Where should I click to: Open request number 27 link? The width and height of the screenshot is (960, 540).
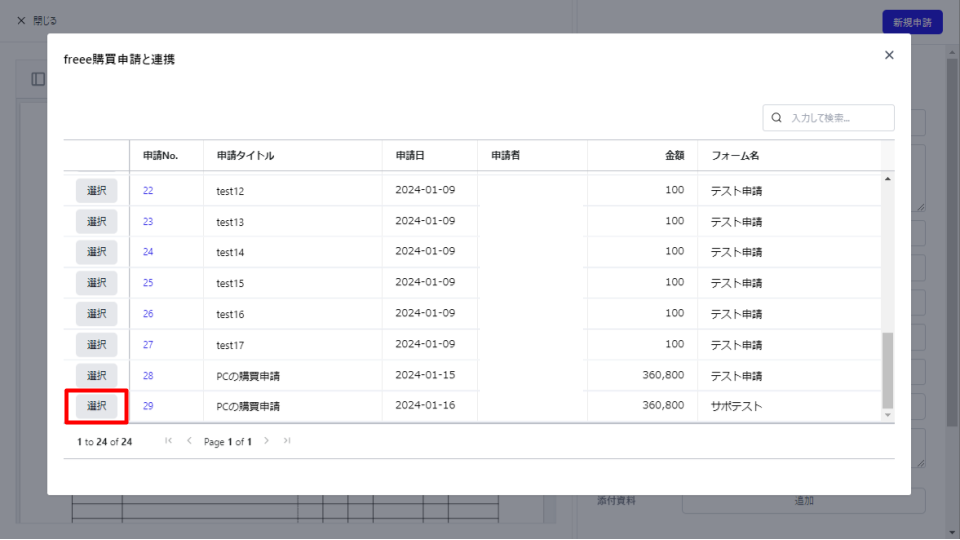(x=148, y=345)
